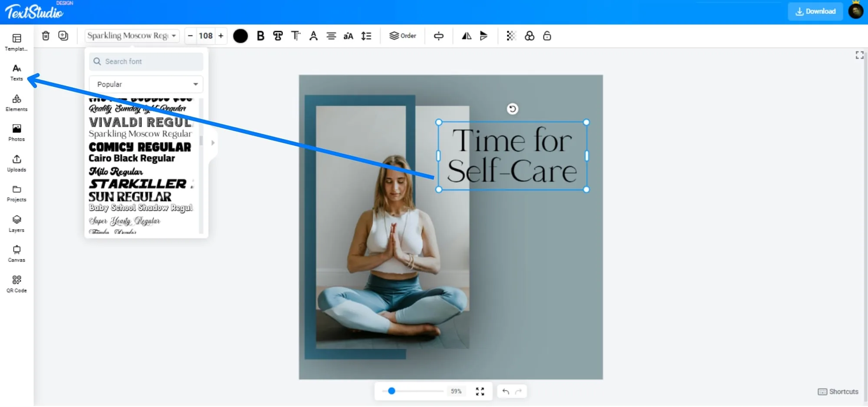
Task: Select the 'Time for Self-Care' text
Action: tap(513, 156)
